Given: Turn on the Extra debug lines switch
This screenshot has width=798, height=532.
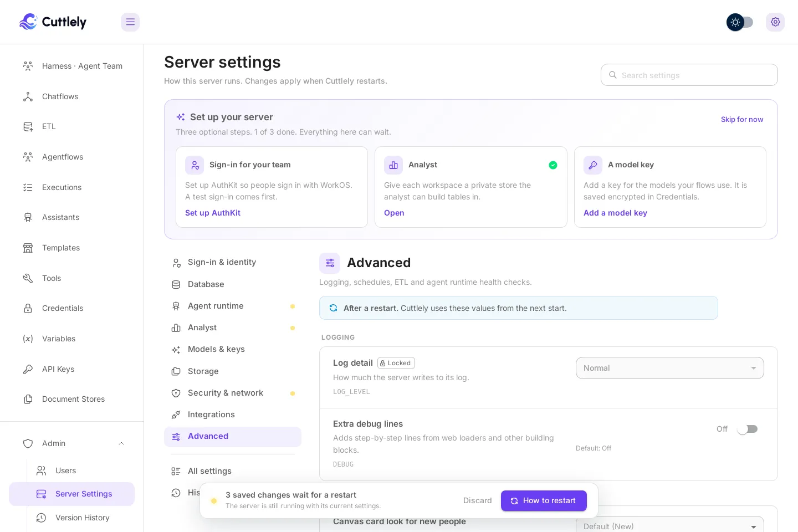Looking at the screenshot, I should coord(747,429).
